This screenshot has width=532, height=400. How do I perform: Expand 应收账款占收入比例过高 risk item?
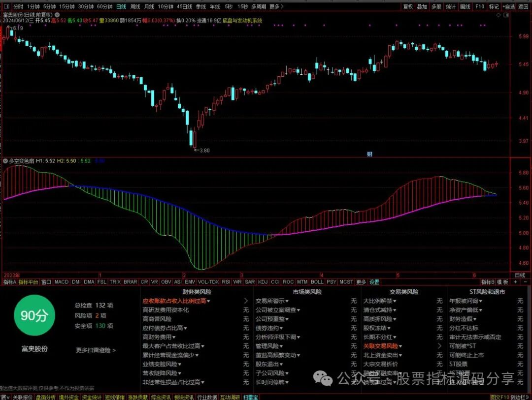click(176, 301)
